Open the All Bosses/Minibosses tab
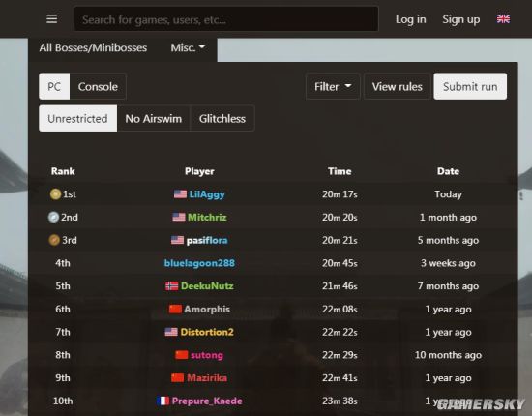This screenshot has height=416, width=532. (93, 47)
